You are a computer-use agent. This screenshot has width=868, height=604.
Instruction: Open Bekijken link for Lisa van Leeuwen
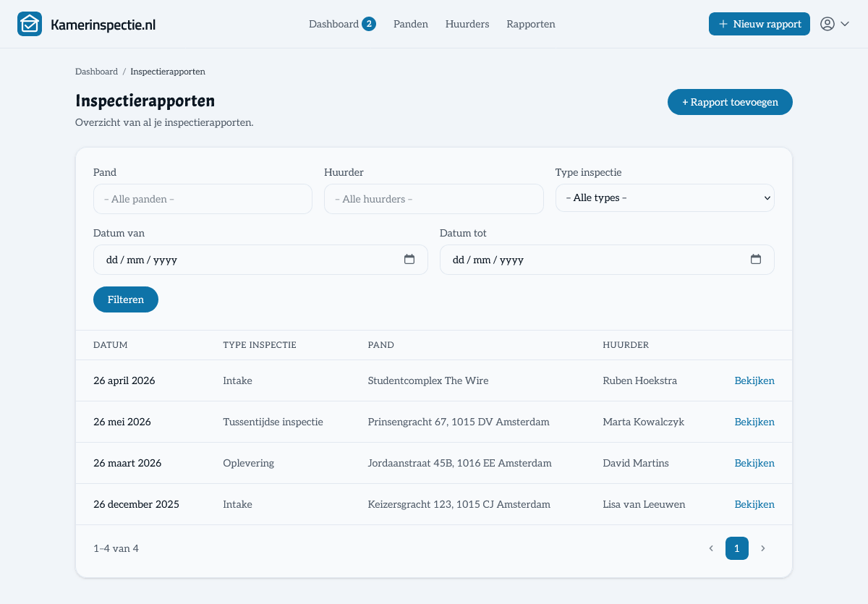point(754,504)
